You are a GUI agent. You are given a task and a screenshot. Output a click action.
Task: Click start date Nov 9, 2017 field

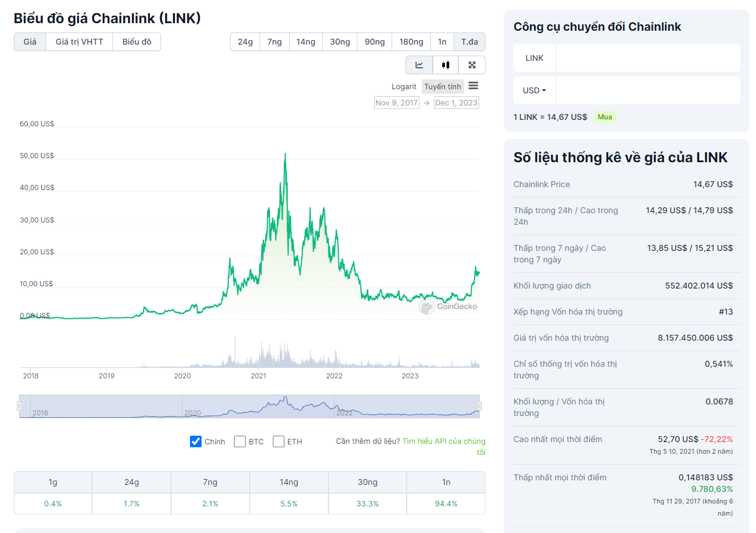396,103
